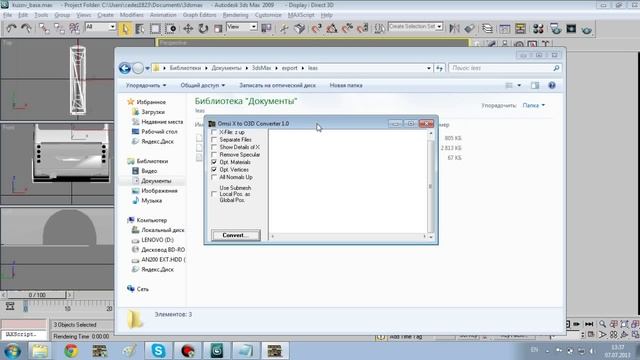Activate the Unlink Selection tool

click(59, 28)
